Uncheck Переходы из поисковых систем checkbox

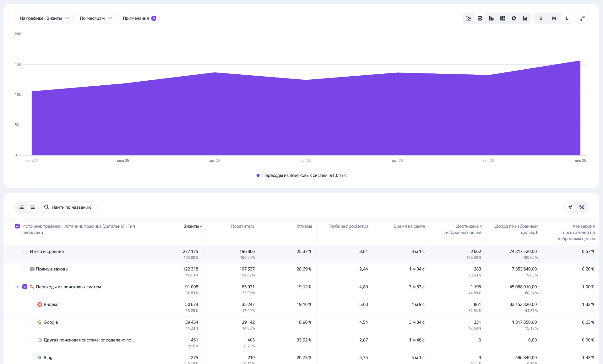coord(25,287)
